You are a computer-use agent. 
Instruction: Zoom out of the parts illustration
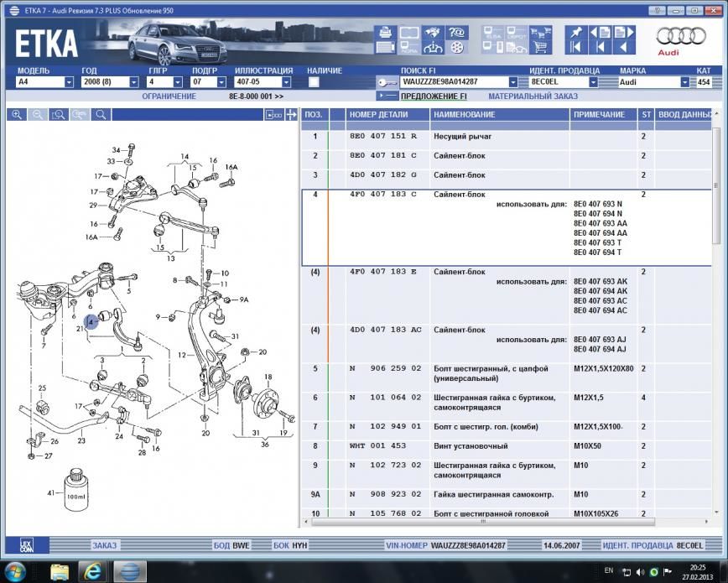[37, 115]
